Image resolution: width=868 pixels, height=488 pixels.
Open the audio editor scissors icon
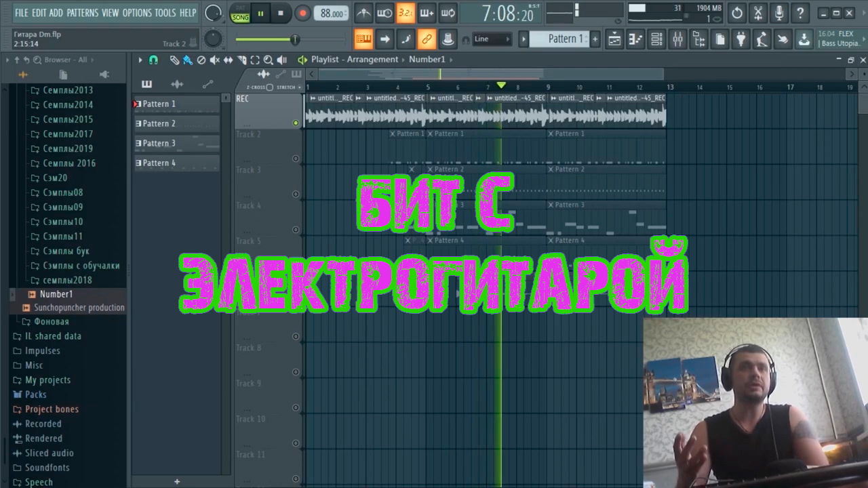(758, 13)
